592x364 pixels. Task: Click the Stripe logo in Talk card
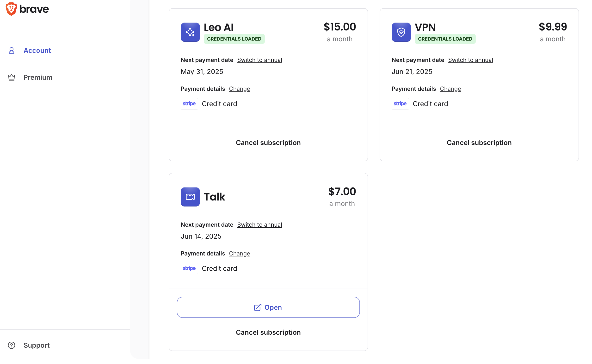[x=189, y=268]
